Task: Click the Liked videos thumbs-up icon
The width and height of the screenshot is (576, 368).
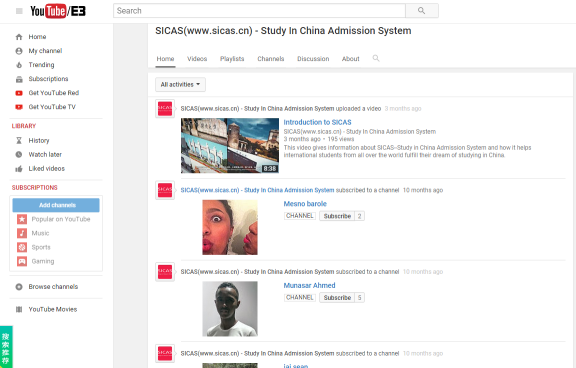Action: [19, 169]
